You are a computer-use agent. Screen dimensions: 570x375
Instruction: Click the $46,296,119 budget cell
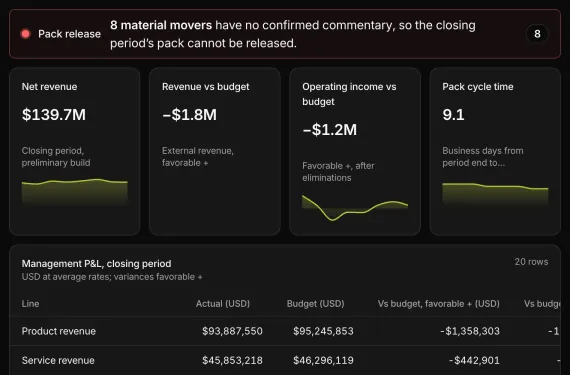323,360
